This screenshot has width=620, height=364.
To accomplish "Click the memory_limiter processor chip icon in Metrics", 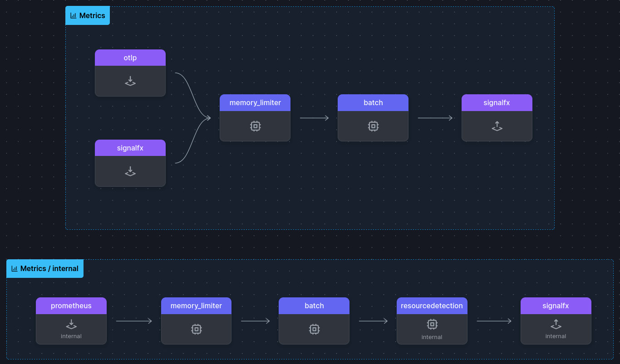I will [x=255, y=126].
